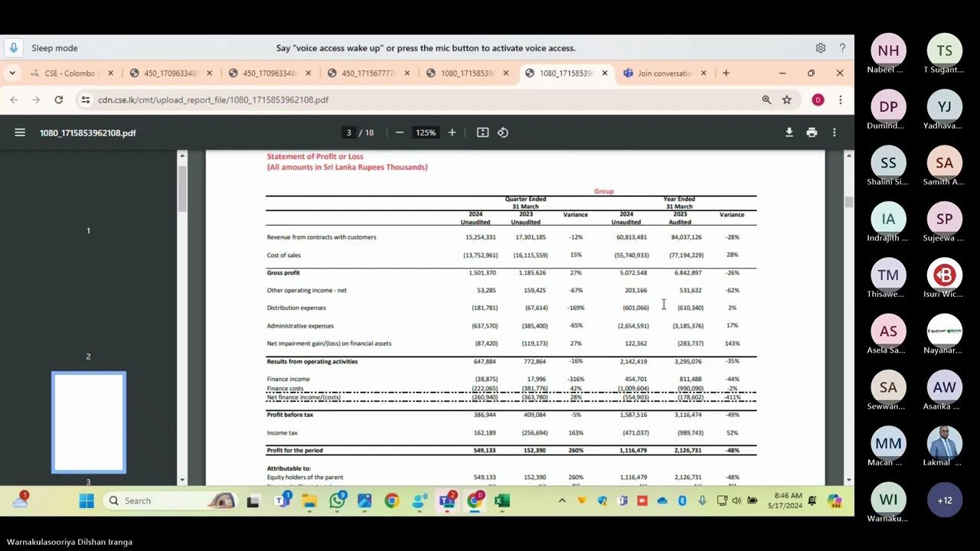Click the bookmark star in address bar

(787, 99)
